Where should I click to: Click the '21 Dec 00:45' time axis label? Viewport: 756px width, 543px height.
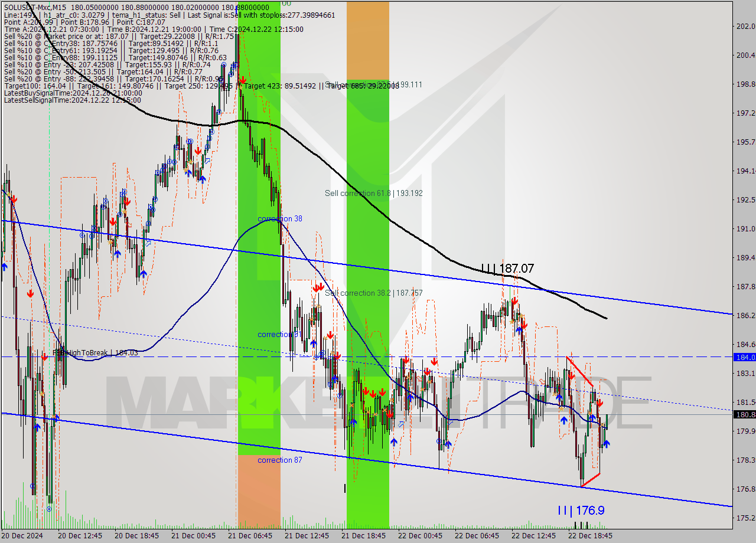tap(193, 536)
